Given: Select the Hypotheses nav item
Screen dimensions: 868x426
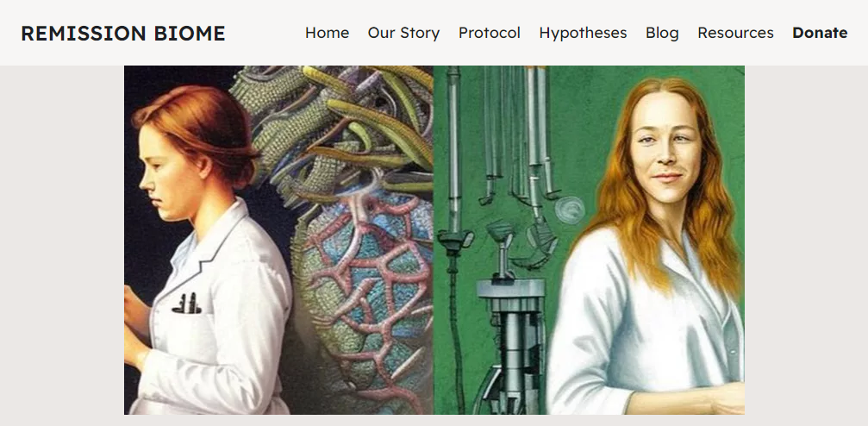Looking at the screenshot, I should (x=583, y=34).
